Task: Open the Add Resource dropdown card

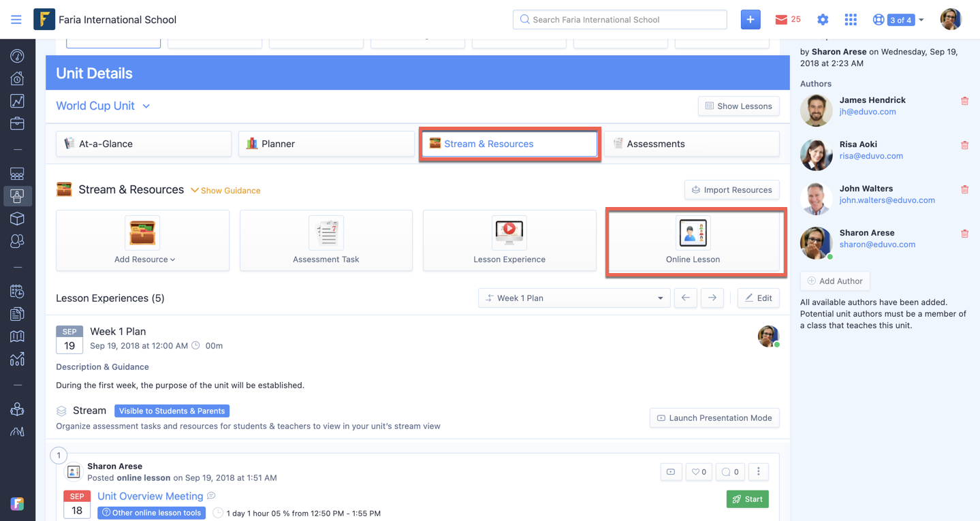Action: coord(143,240)
